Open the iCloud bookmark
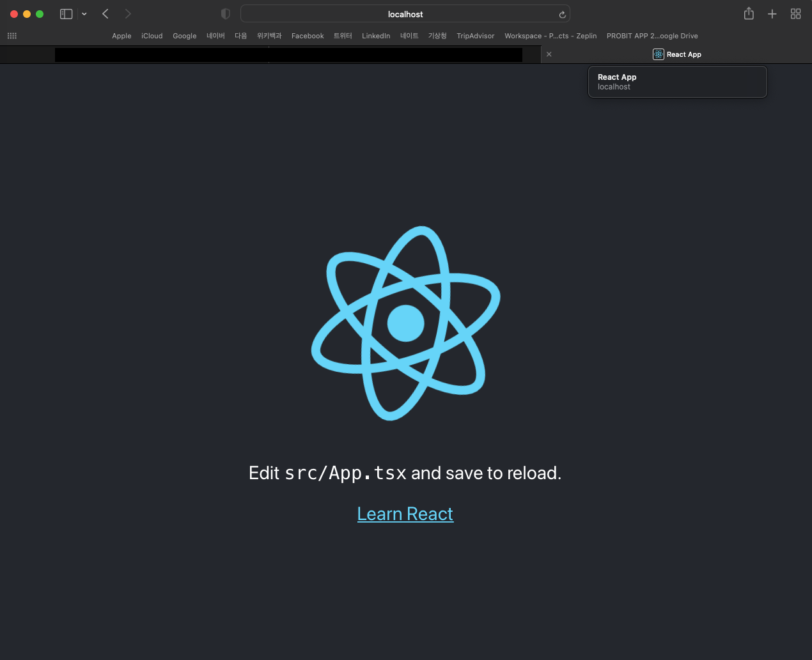This screenshot has height=660, width=812. [152, 36]
